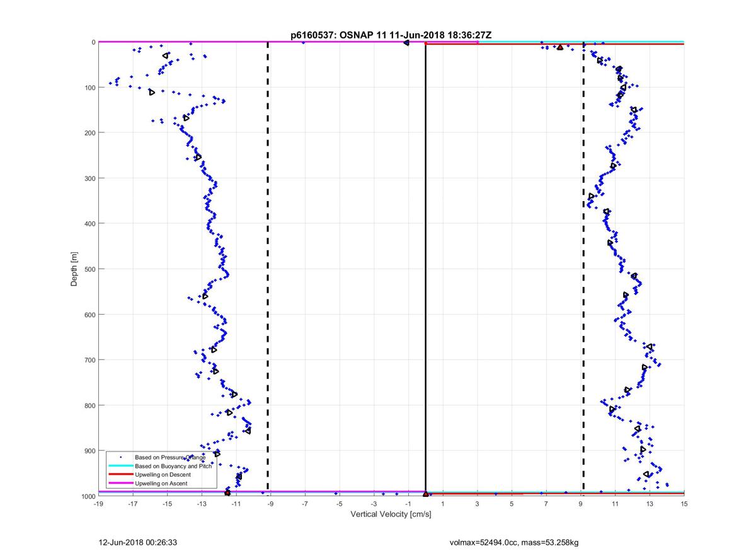Screen dimensions: 756x558
Task: Click x-axis tick label "-3"
Action: 374,504
